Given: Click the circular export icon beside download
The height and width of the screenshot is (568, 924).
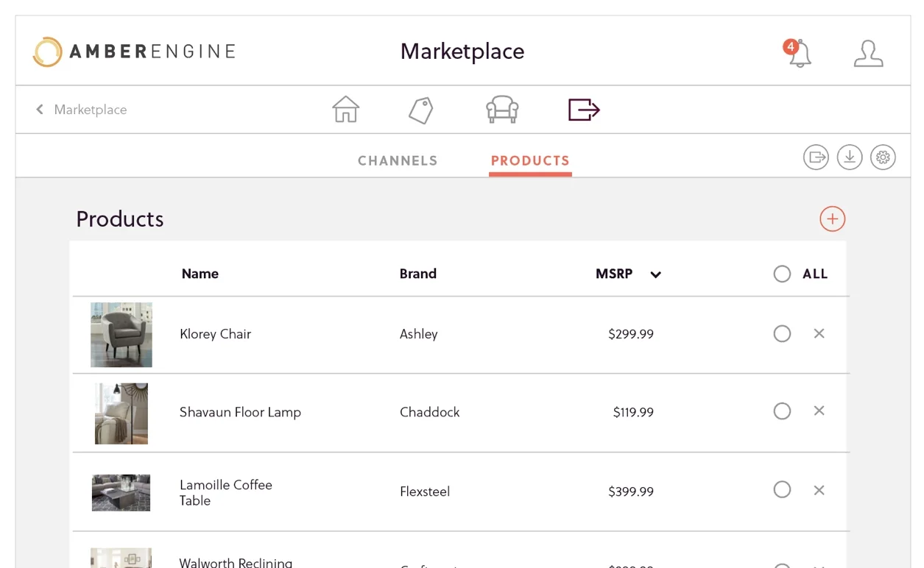Looking at the screenshot, I should coord(816,157).
